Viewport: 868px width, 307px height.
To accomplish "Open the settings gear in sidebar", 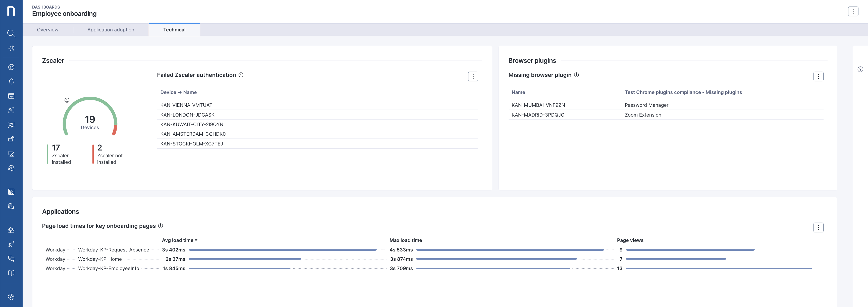I will (11, 296).
